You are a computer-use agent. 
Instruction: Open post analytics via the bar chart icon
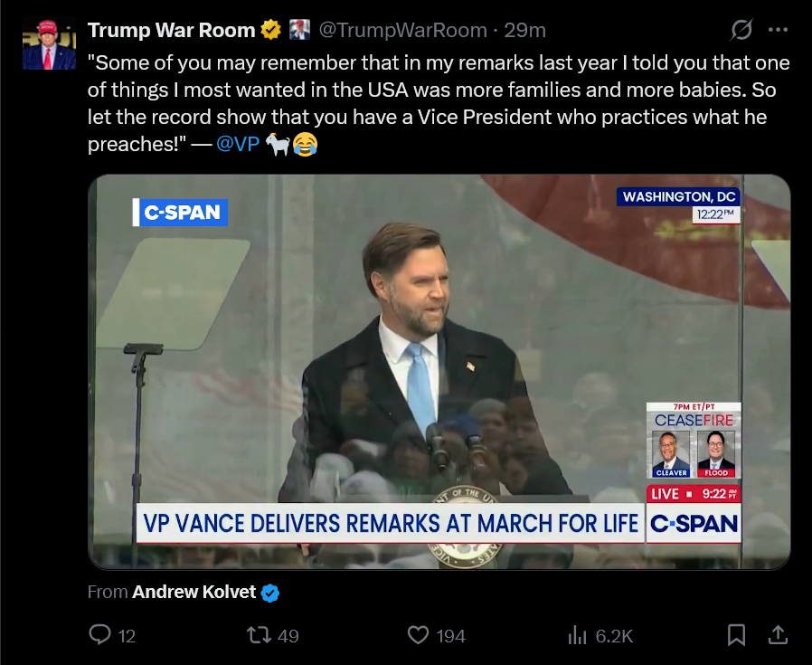click(577, 635)
